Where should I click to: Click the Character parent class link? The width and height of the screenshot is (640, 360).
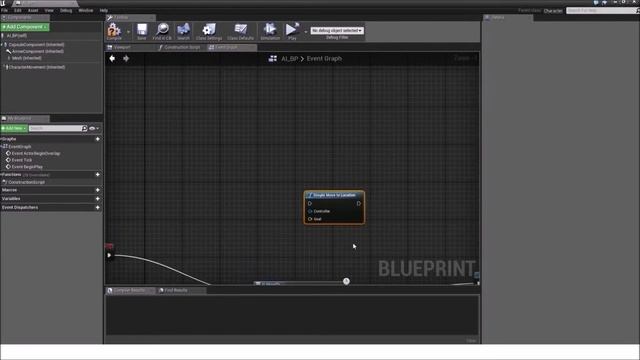click(553, 11)
